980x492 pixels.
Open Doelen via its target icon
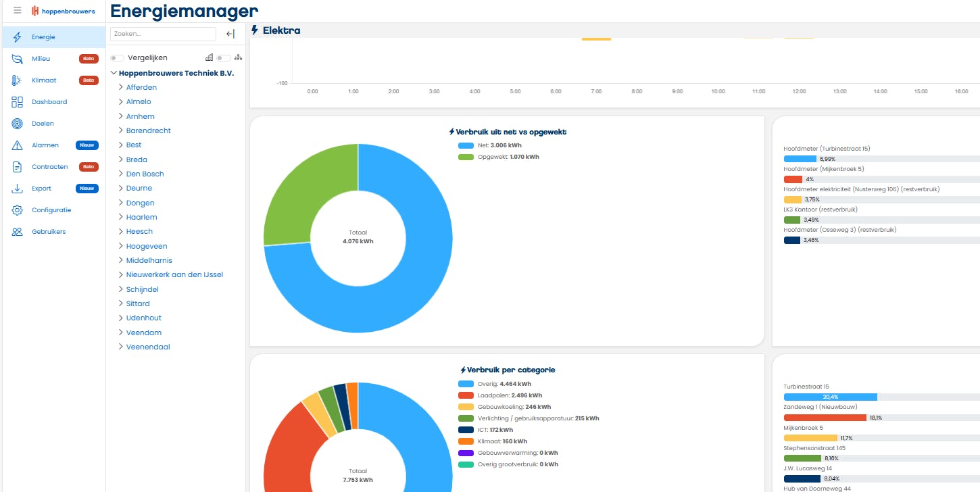click(18, 124)
